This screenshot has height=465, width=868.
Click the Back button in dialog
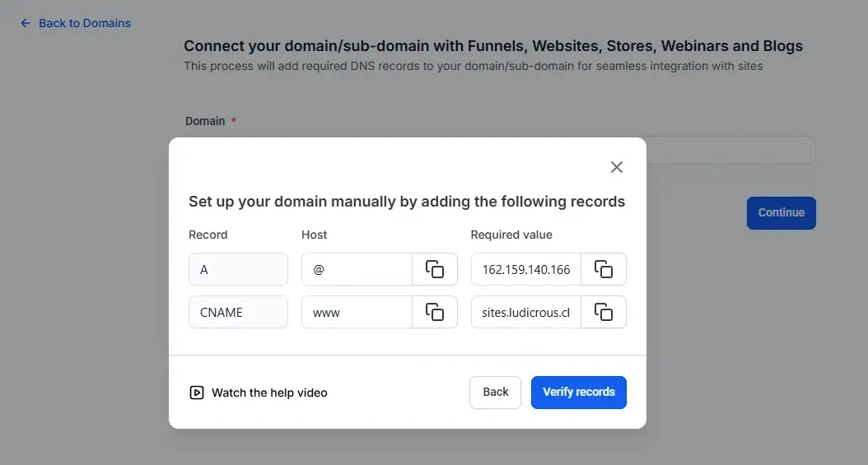[x=496, y=393]
